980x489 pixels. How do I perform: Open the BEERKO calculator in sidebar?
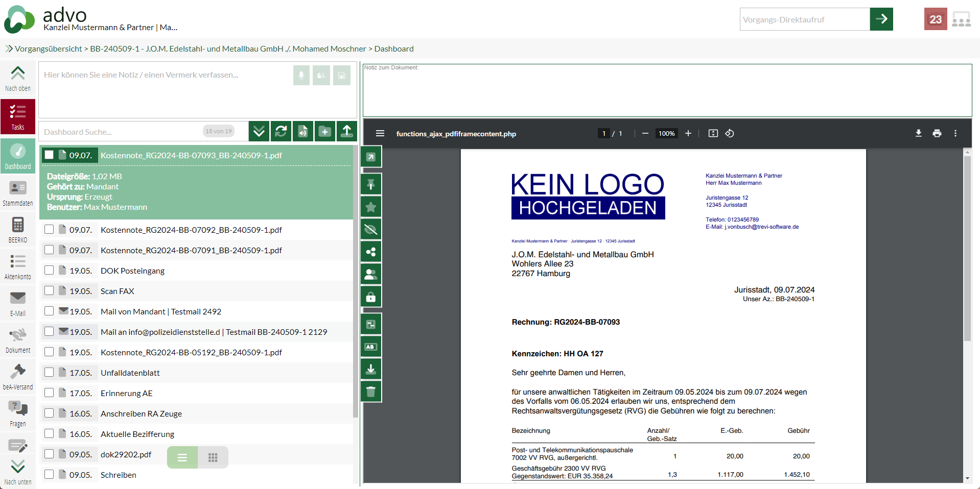tap(18, 229)
